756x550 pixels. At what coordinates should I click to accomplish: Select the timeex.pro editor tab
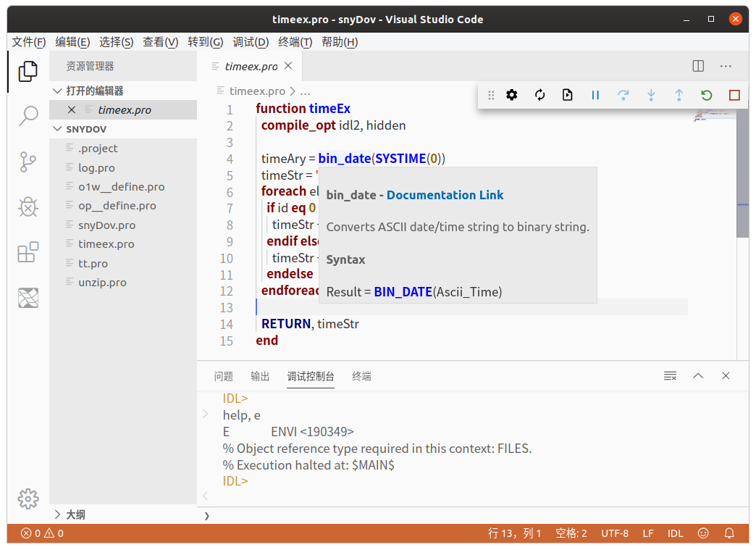pos(251,67)
